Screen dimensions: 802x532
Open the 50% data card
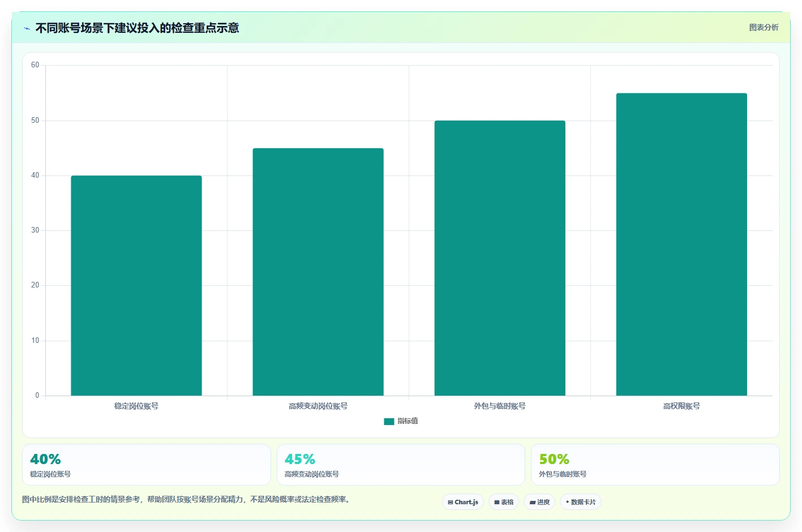(655, 465)
